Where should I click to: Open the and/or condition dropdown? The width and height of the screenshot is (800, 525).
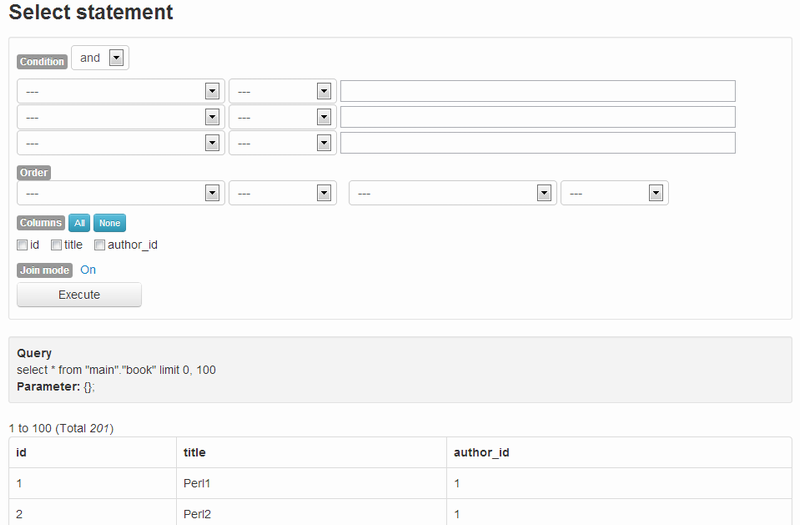point(100,59)
